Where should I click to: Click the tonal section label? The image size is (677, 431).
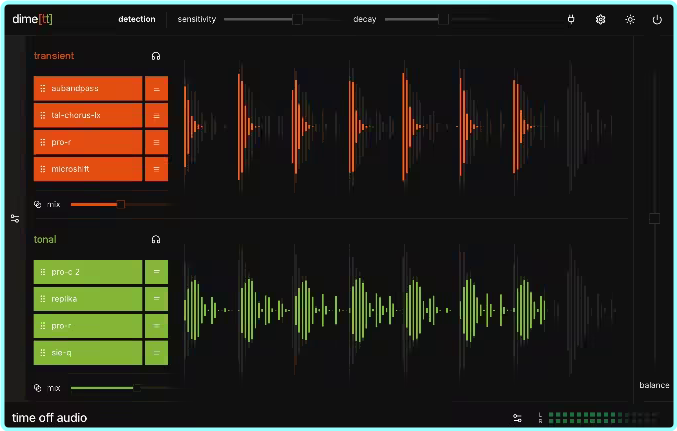(x=45, y=240)
